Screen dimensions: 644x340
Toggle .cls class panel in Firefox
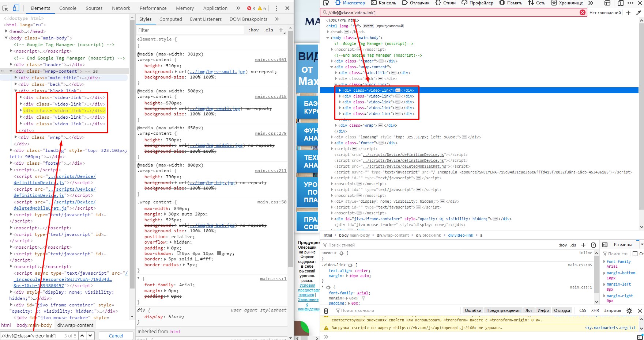[573, 245]
